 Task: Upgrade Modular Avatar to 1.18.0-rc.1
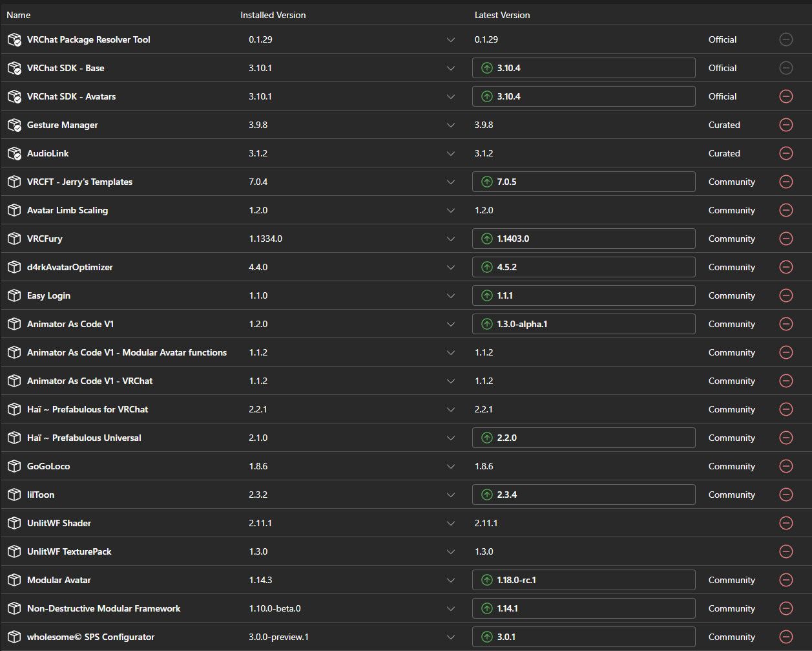point(584,580)
